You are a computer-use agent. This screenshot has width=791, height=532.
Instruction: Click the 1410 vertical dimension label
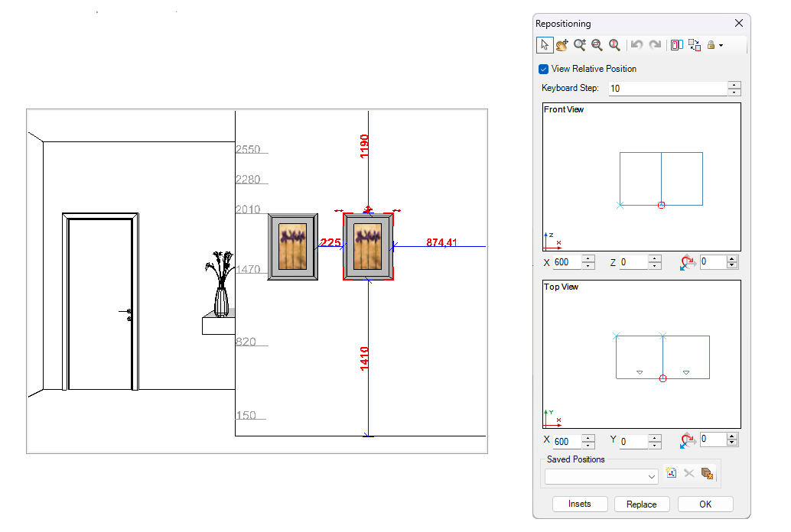click(x=363, y=358)
